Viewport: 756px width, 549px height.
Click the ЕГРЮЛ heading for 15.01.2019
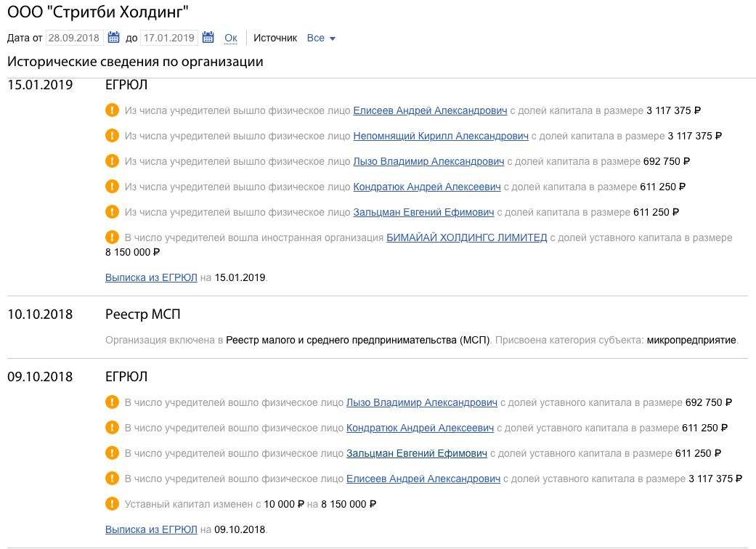126,85
